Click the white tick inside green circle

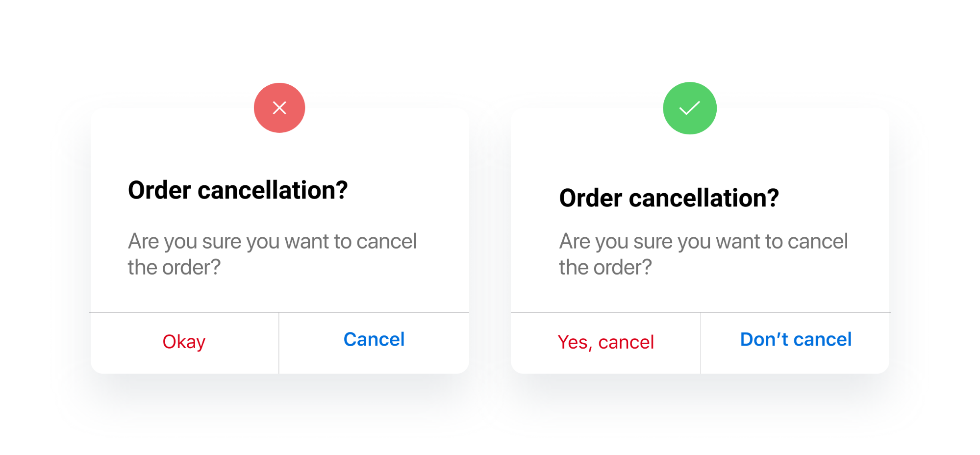click(689, 108)
